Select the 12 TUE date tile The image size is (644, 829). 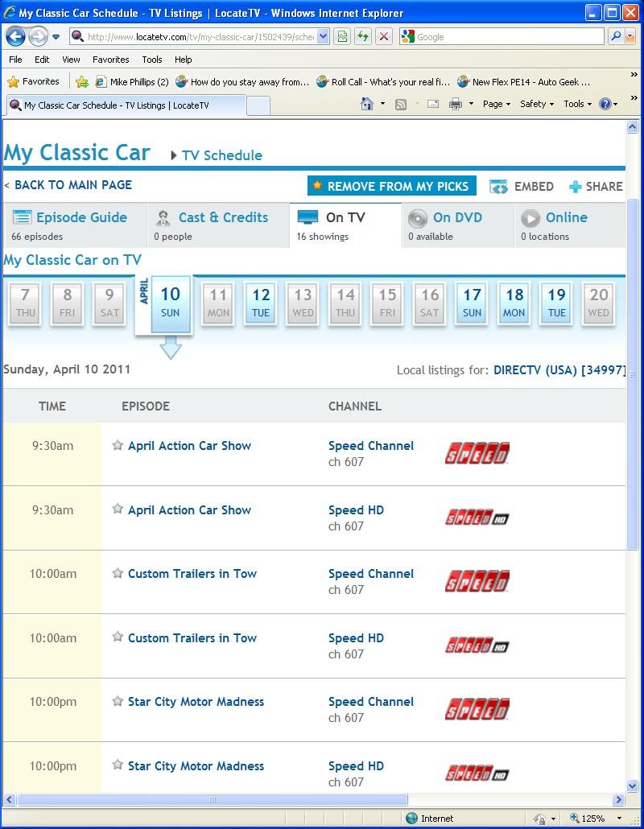tap(261, 303)
